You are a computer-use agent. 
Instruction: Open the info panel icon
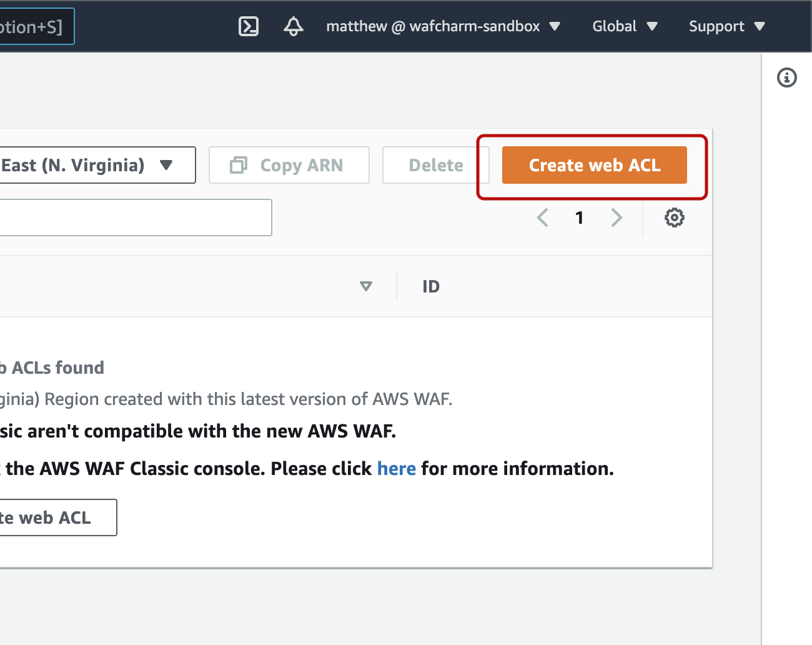click(x=787, y=77)
